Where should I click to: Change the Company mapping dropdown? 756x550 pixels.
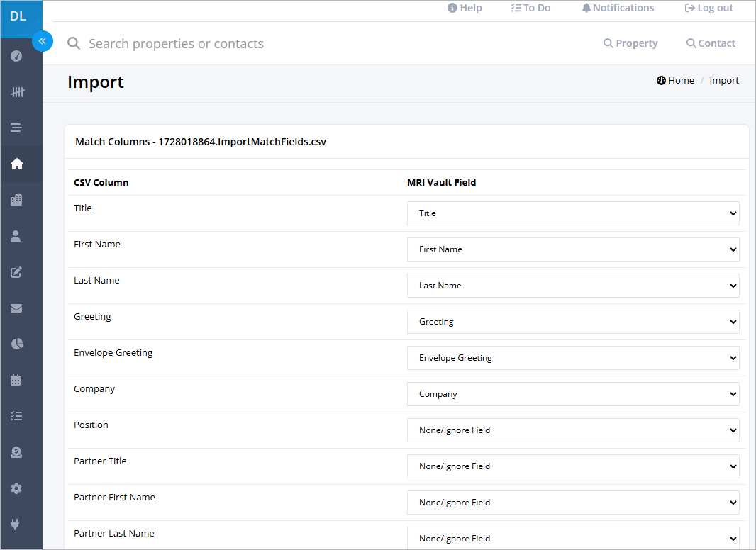tap(573, 394)
